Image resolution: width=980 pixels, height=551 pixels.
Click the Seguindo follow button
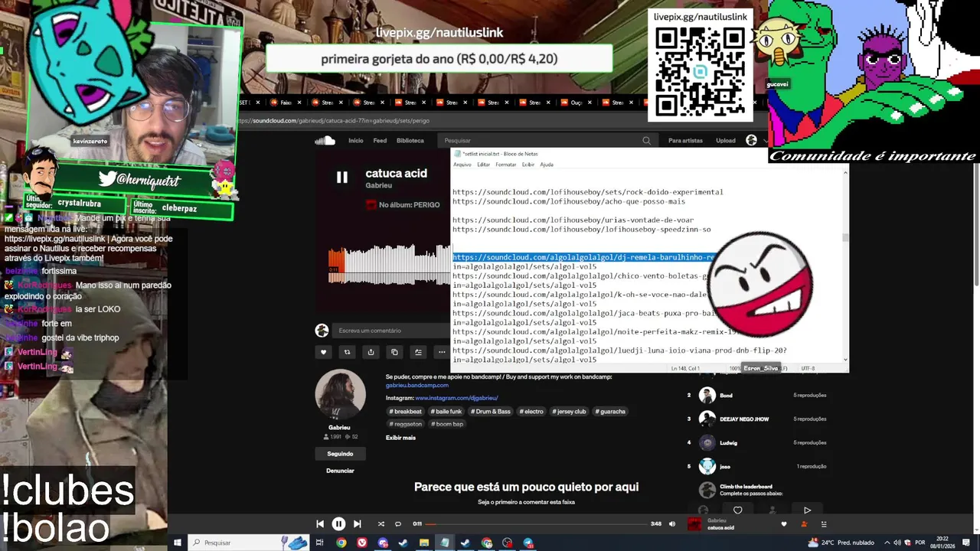pyautogui.click(x=340, y=454)
